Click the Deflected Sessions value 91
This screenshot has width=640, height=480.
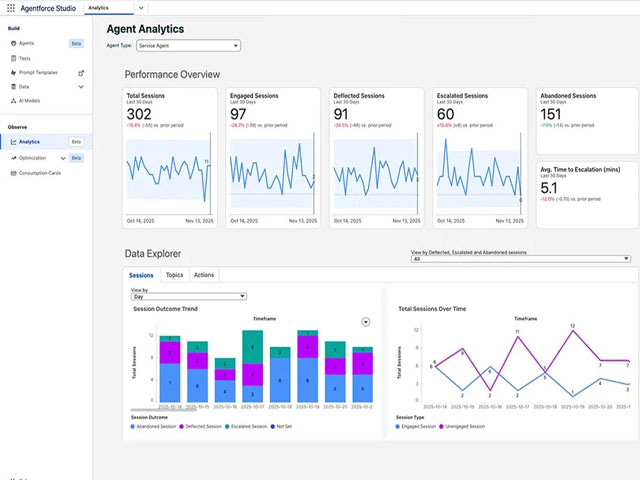(x=341, y=114)
